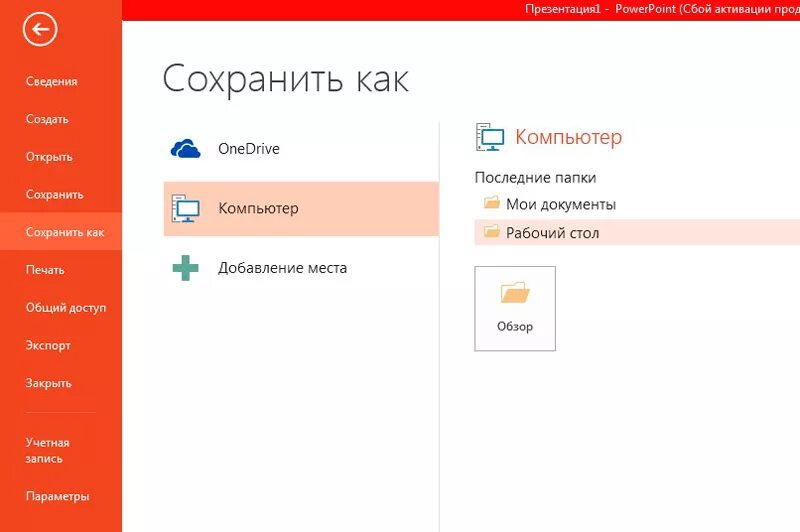The width and height of the screenshot is (800, 532).
Task: Choose Закрыть in the backstage menu
Action: (x=48, y=383)
